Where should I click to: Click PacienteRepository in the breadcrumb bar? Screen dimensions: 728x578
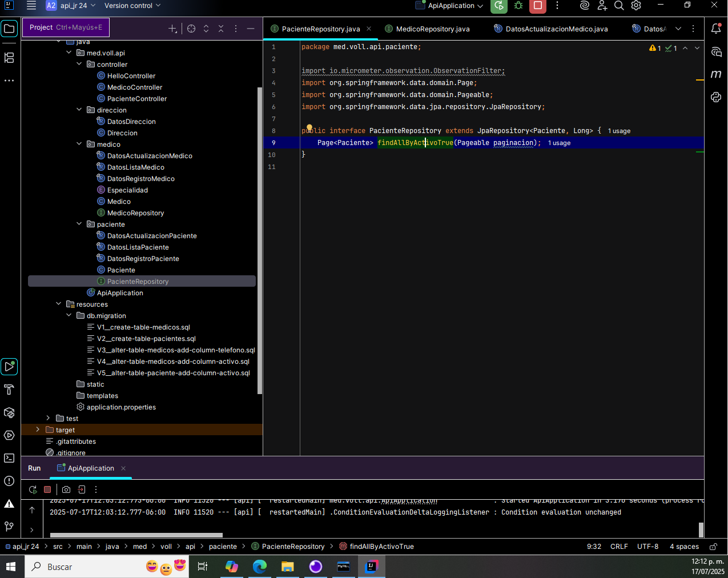pos(288,547)
